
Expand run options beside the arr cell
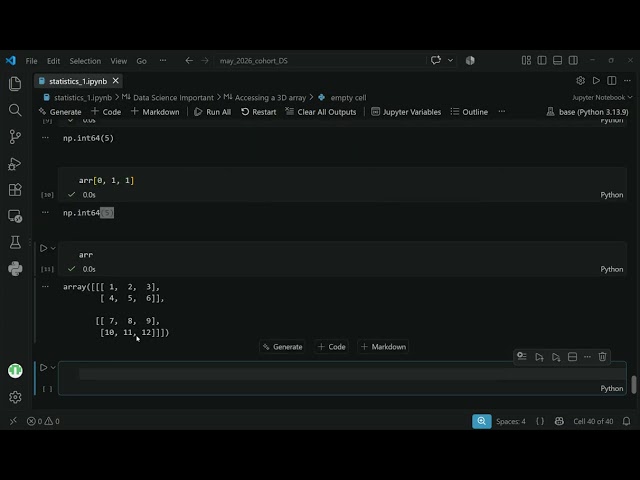pyautogui.click(x=53, y=248)
